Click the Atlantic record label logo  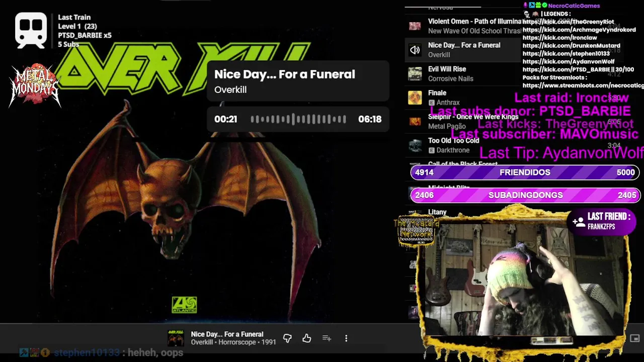[x=184, y=305]
